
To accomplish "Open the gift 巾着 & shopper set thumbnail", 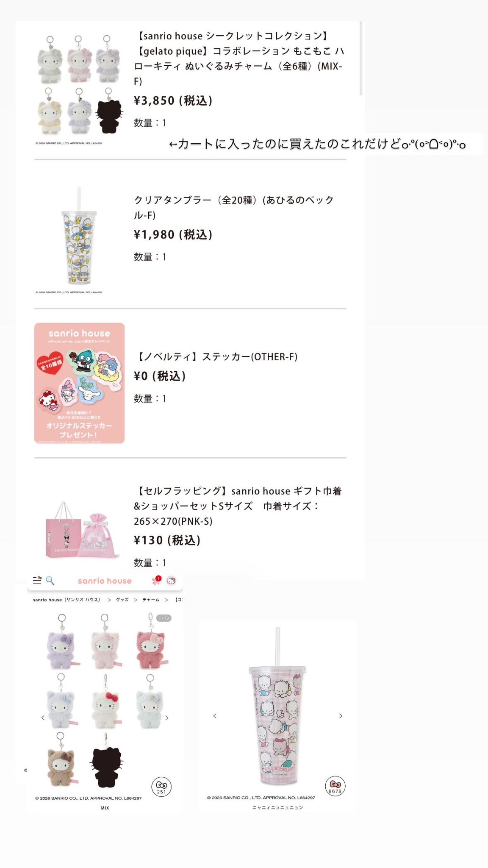I will click(x=79, y=530).
